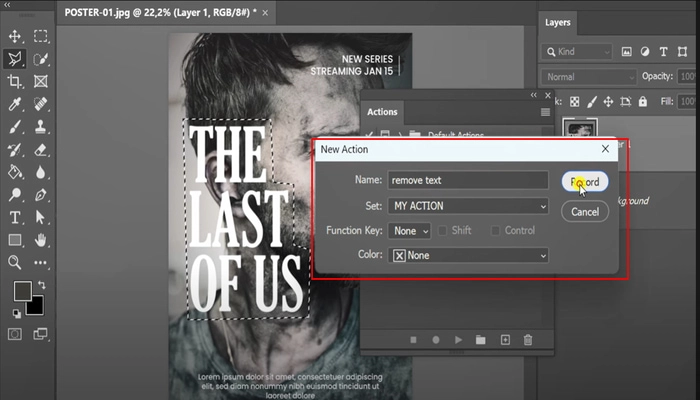Screen dimensions: 700x400
Task: Create new set folder in Actions panel
Action: [480, 340]
